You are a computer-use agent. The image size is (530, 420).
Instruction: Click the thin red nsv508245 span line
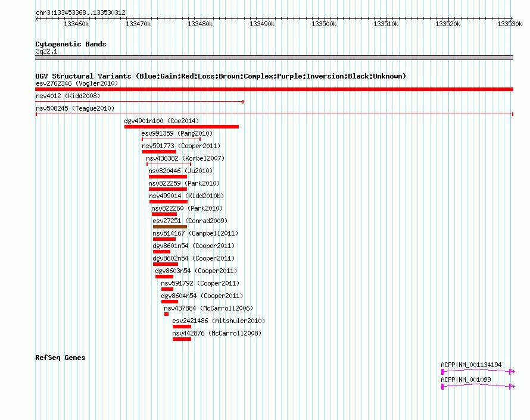[x=274, y=114]
